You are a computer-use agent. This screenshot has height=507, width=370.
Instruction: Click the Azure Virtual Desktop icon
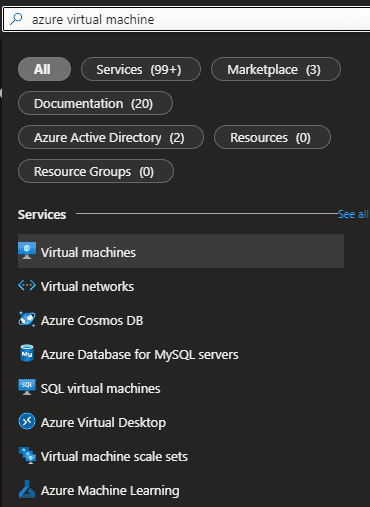(x=27, y=421)
